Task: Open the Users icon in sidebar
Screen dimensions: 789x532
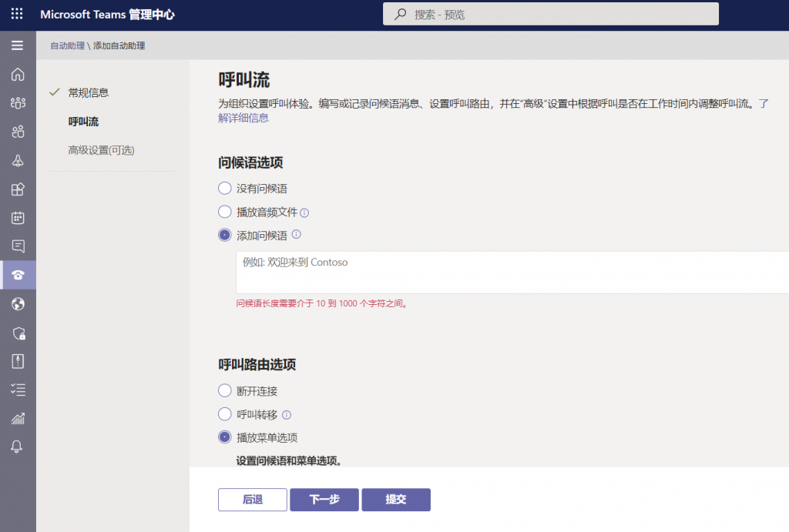Action: 18,132
